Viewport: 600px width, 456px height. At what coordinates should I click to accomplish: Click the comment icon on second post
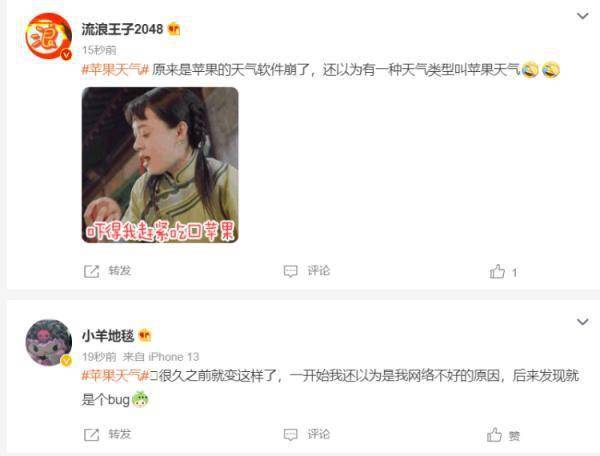[290, 435]
